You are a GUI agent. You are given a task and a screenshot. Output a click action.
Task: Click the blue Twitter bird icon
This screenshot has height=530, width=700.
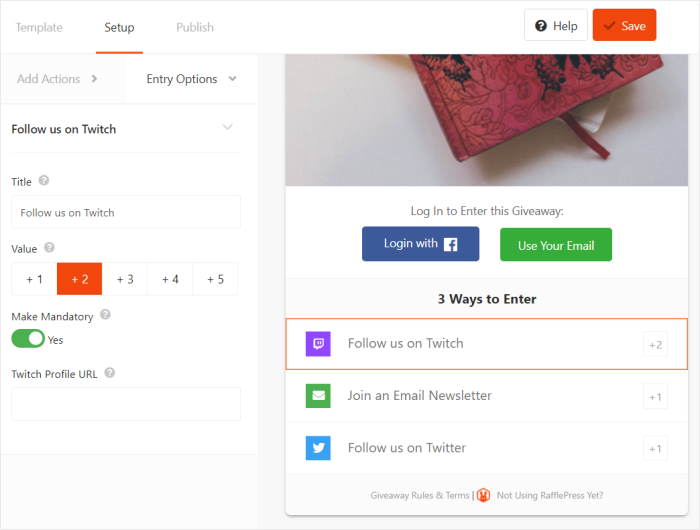pos(318,448)
